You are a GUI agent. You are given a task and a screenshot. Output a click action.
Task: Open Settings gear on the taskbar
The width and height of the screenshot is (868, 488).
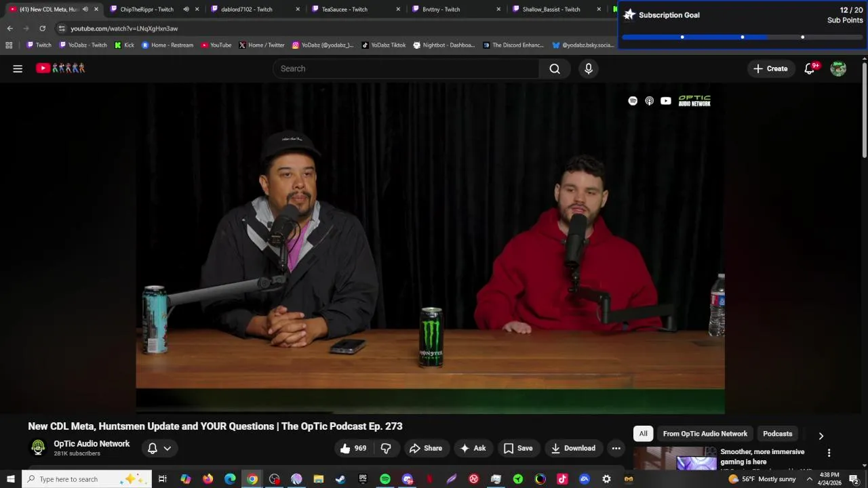pos(606,479)
